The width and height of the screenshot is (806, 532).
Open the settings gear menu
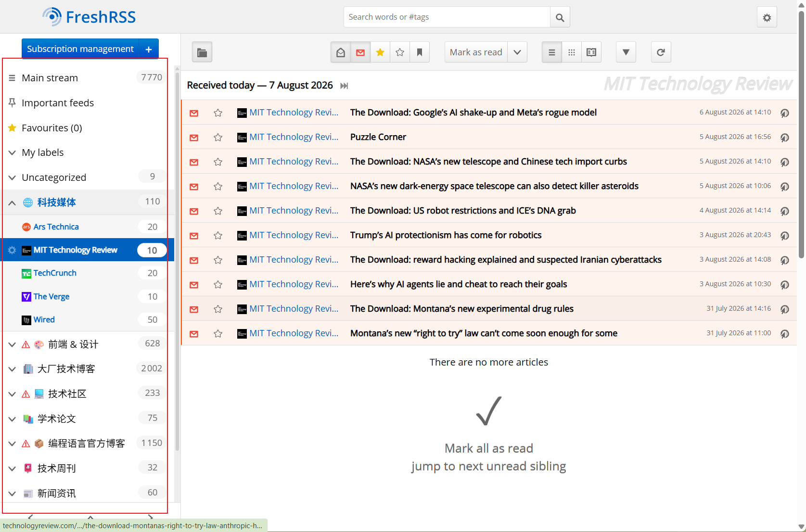click(767, 17)
